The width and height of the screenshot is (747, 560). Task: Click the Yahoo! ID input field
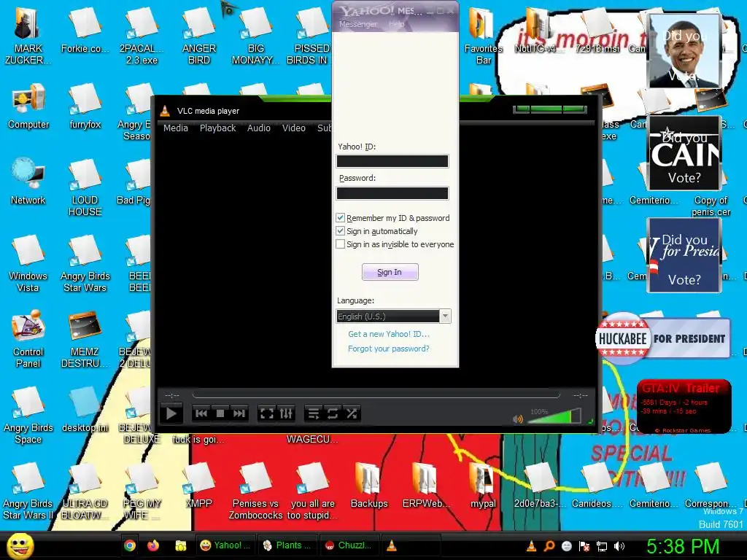(392, 161)
